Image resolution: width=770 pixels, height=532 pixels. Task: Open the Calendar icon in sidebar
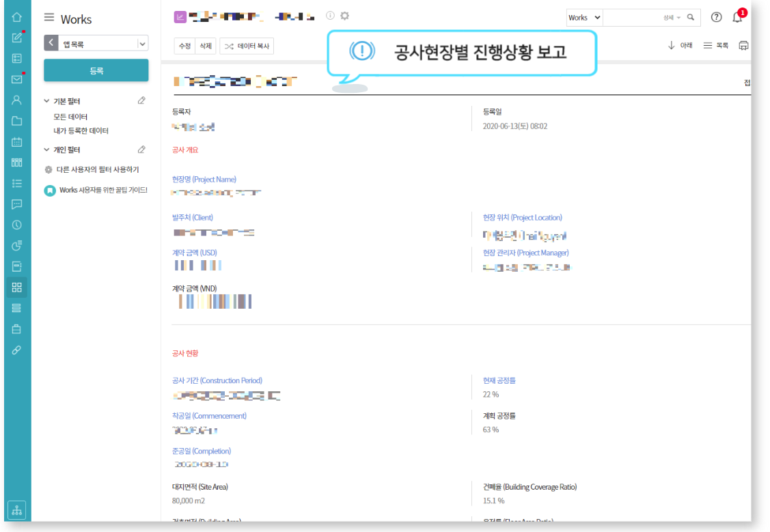16,142
